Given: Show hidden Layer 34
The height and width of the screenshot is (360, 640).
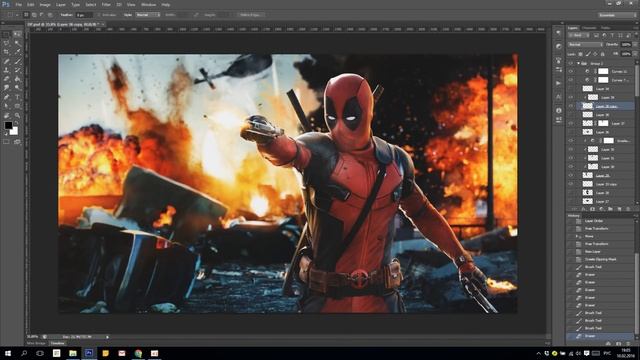Looking at the screenshot, I should click(x=571, y=89).
